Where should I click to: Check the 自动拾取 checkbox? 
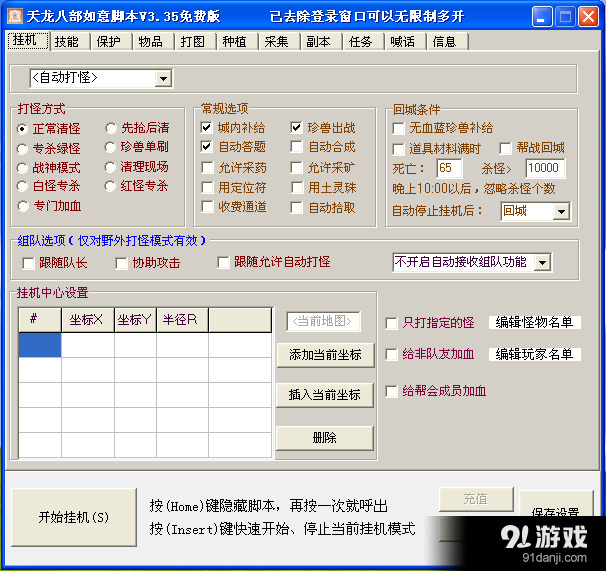coord(297,208)
